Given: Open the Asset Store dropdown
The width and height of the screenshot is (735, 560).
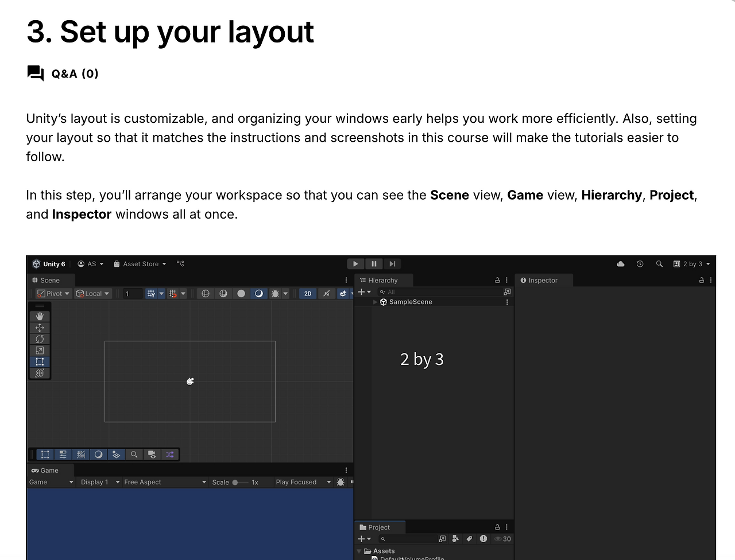Looking at the screenshot, I should [x=140, y=264].
